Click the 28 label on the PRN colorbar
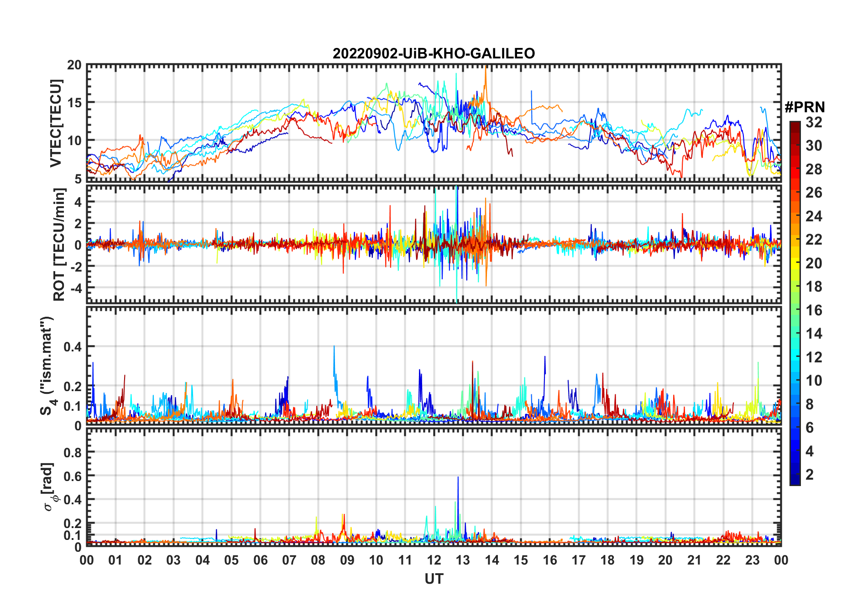Screen dimensions: 868x607 point(814,169)
